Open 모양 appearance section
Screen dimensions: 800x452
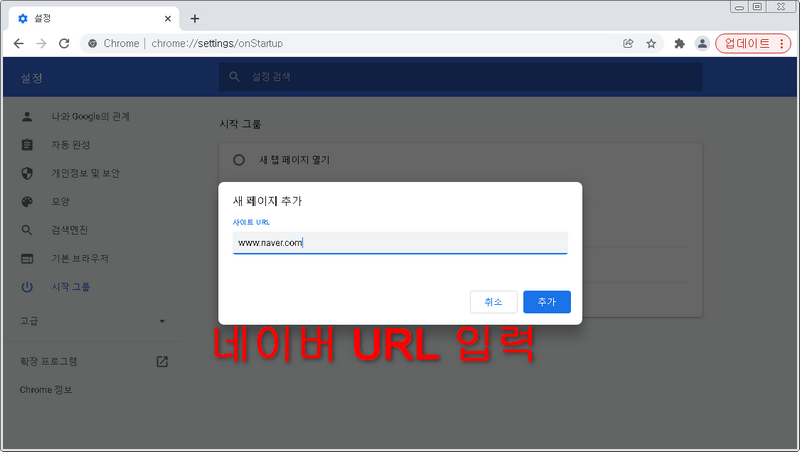(x=60, y=202)
